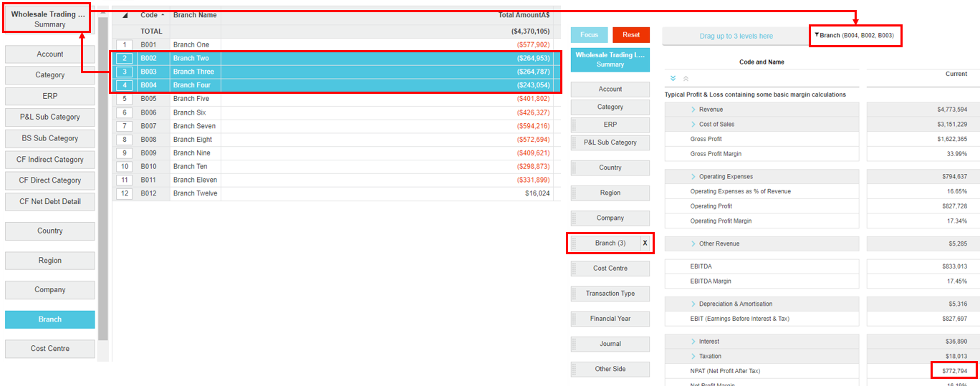Select the highlighted Branch dimension in left panel
Image resolution: width=980 pixels, height=386 pixels.
coord(50,319)
